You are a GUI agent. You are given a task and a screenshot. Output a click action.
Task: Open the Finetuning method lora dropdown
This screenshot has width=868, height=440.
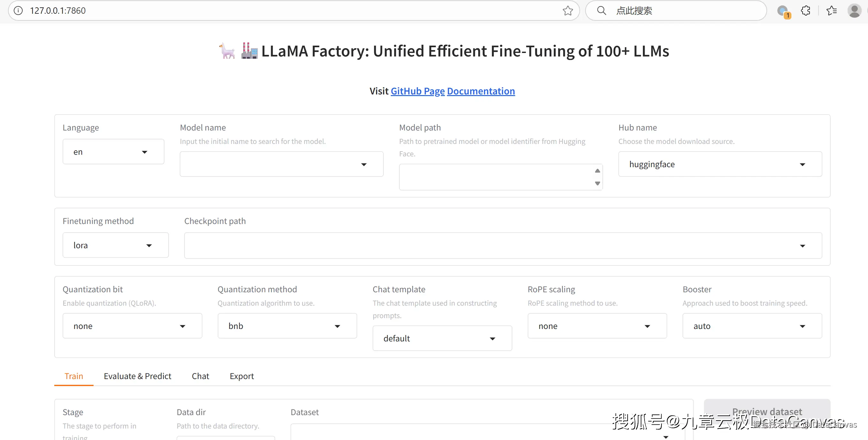(x=115, y=245)
